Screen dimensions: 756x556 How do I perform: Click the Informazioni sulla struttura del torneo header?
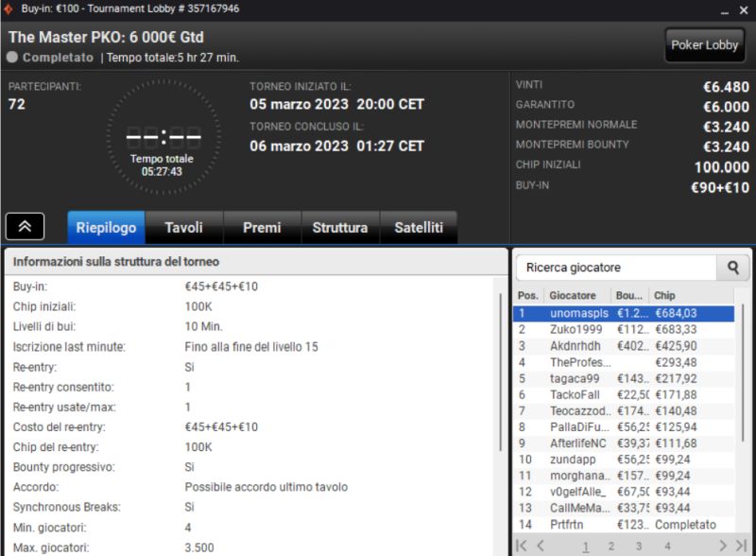click(x=115, y=262)
